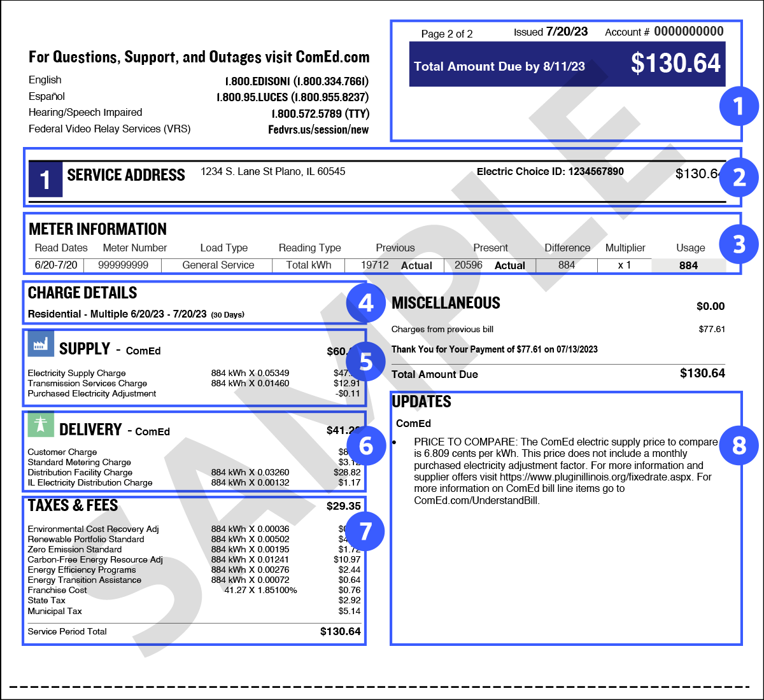764x700 pixels.
Task: Click the Fedvrs.us/session/new link
Action: pyautogui.click(x=318, y=130)
